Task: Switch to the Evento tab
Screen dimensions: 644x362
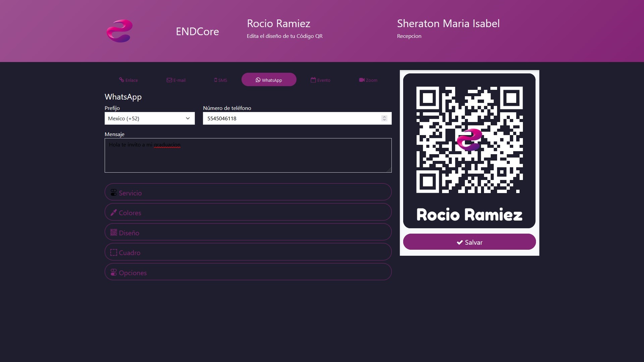Action: 320,80
